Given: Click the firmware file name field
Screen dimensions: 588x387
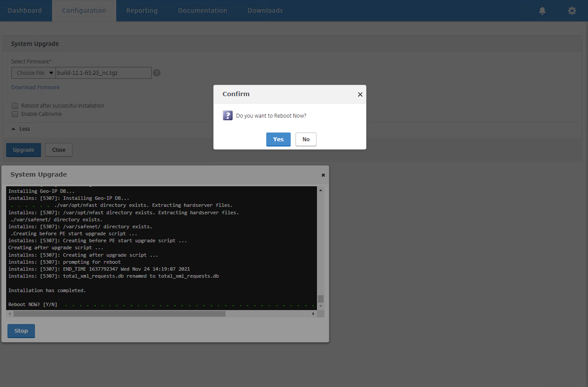Looking at the screenshot, I should (x=104, y=73).
